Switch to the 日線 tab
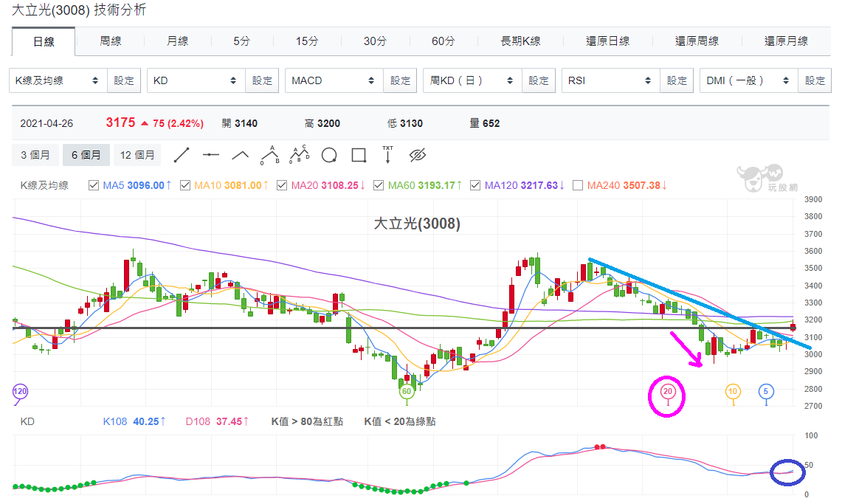Image resolution: width=842 pixels, height=504 pixels. point(44,41)
